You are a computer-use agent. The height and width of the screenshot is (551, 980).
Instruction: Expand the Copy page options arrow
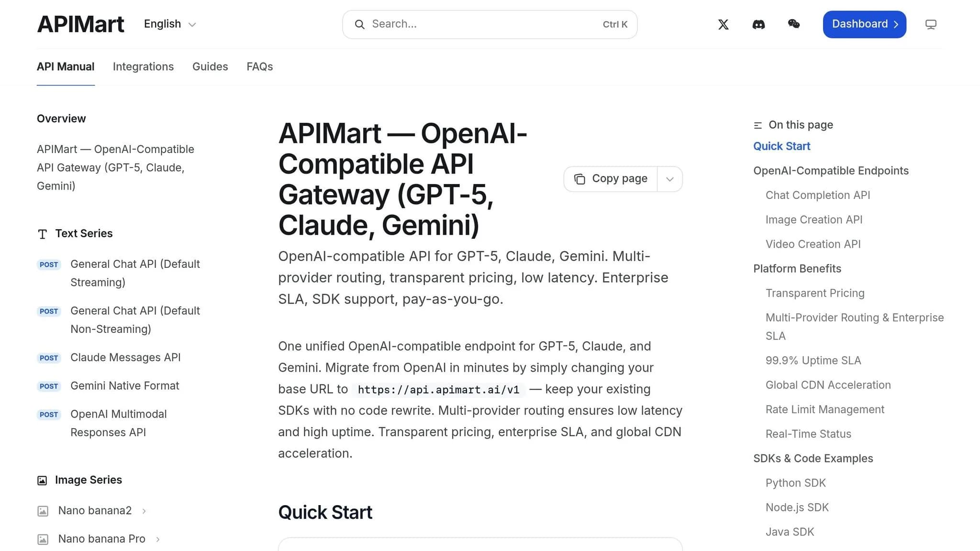tap(670, 179)
